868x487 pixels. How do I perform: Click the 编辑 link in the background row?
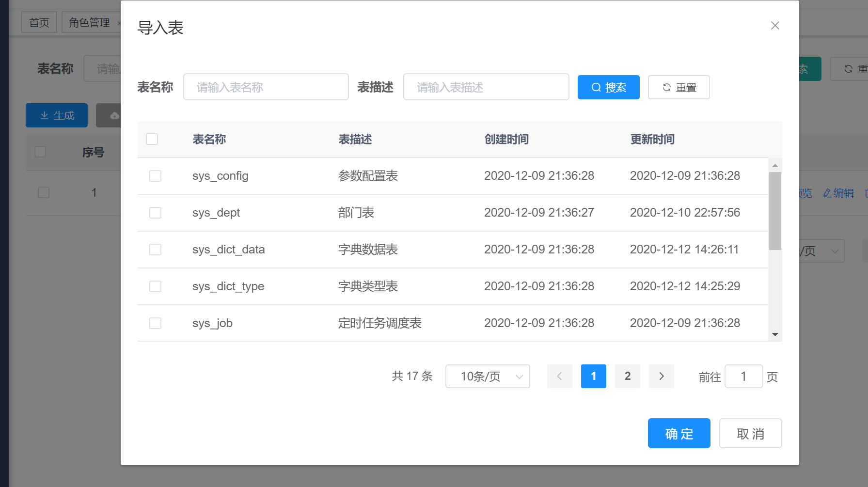pos(838,193)
